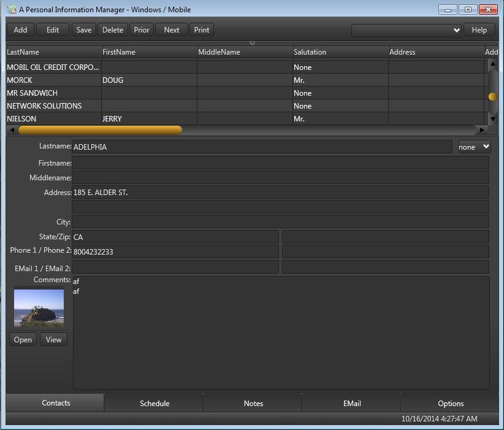
Task: Click the Lastname input field
Action: (262, 147)
